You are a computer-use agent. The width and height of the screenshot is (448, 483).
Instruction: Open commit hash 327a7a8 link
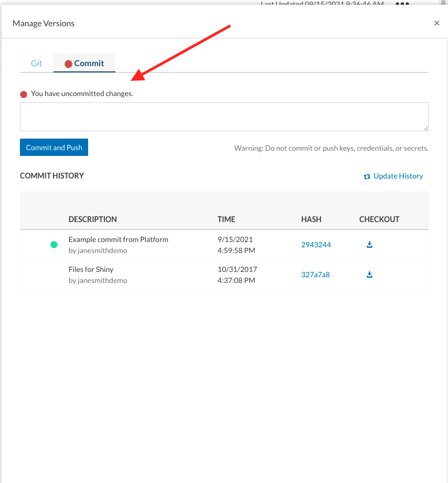click(315, 275)
